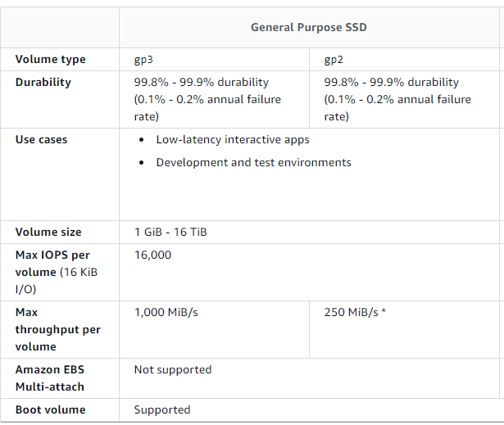
Task: Click the Not supported Multi-attach value
Action: tap(172, 369)
